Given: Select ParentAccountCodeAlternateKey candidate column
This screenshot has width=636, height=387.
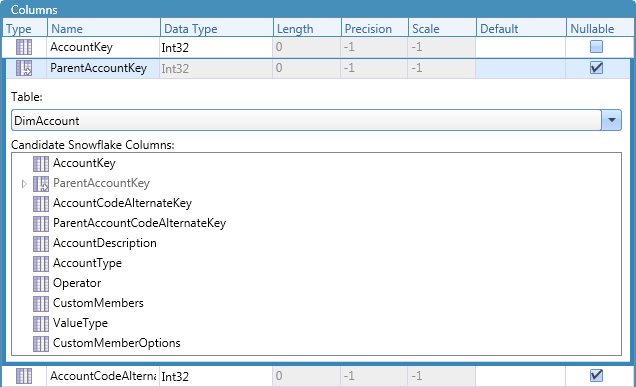Looking at the screenshot, I should (x=140, y=223).
